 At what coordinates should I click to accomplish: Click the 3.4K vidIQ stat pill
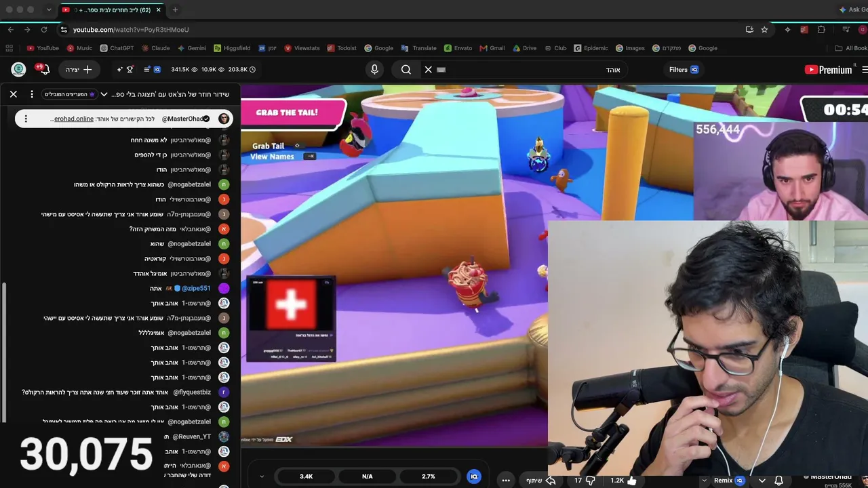tap(307, 476)
